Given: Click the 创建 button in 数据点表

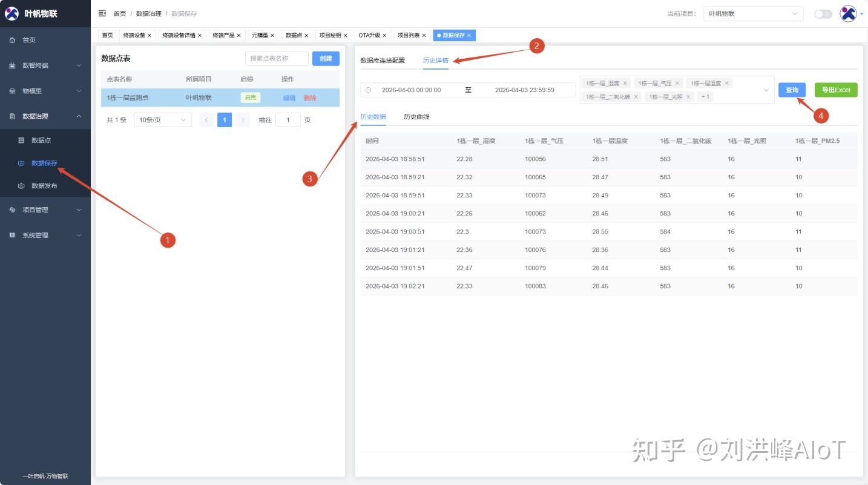Looking at the screenshot, I should pyautogui.click(x=326, y=58).
